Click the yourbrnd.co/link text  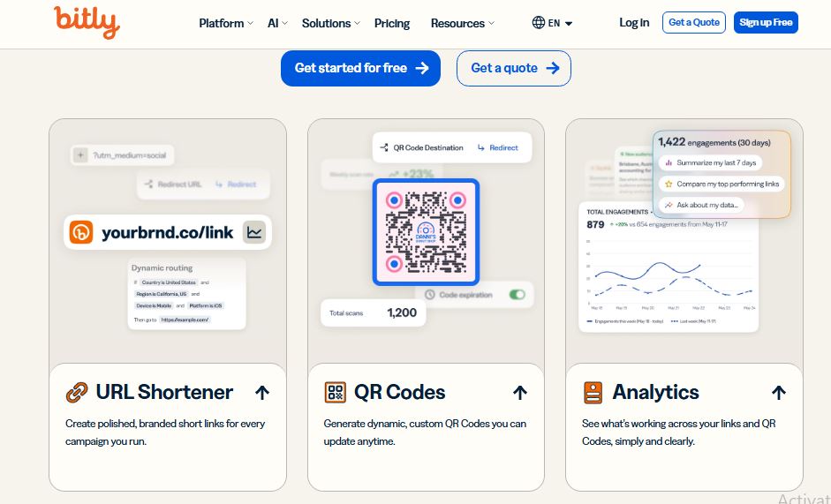point(168,233)
